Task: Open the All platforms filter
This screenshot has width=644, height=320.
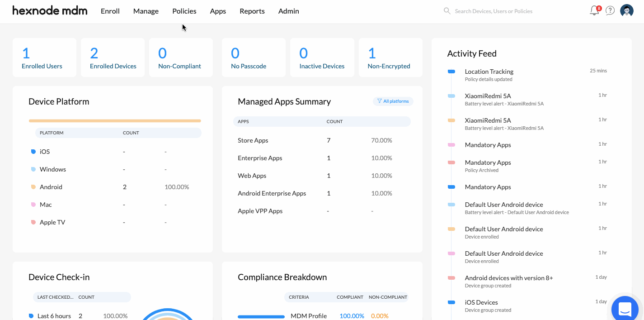Action: coord(393,101)
